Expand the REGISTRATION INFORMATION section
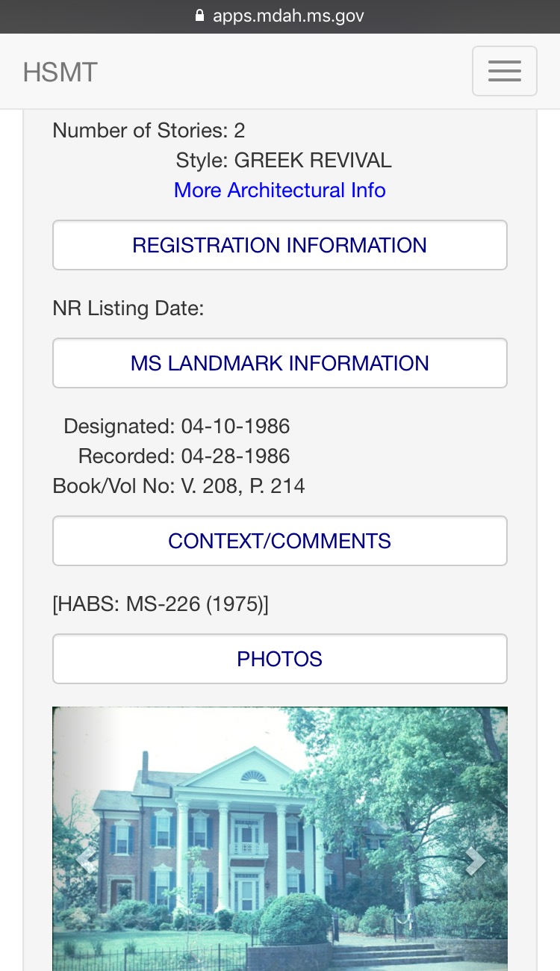560x971 pixels. 279,245
